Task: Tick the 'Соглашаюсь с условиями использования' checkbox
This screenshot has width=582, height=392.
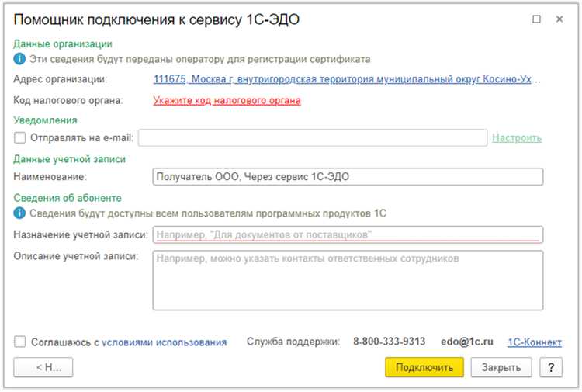Action: pyautogui.click(x=19, y=342)
